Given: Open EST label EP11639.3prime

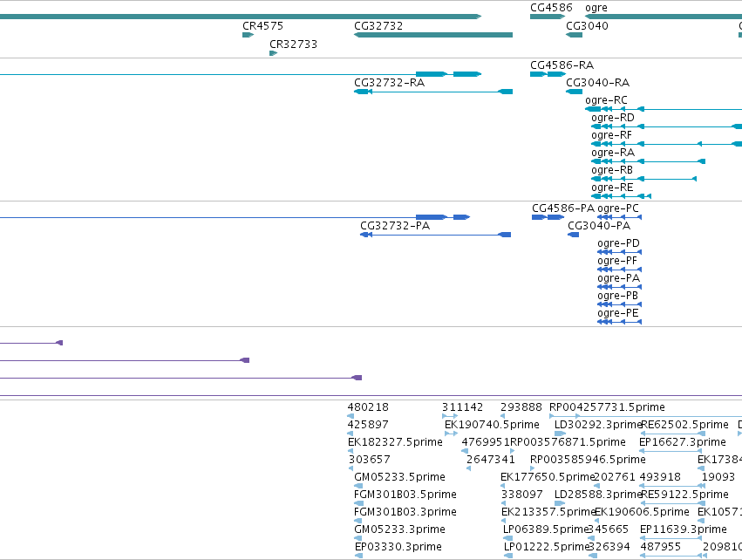Looking at the screenshot, I should 684,529.
